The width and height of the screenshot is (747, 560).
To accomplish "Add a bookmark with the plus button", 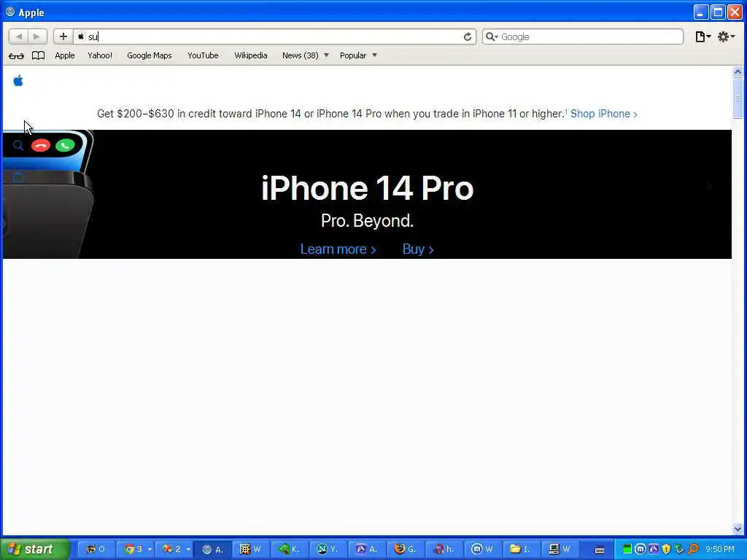I will pos(63,36).
